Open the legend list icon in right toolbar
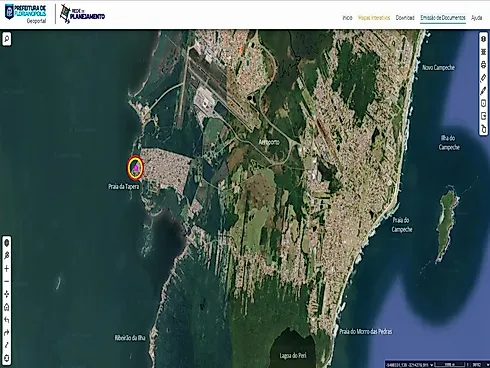Screen dimensions: 490x368 coord(484,52)
